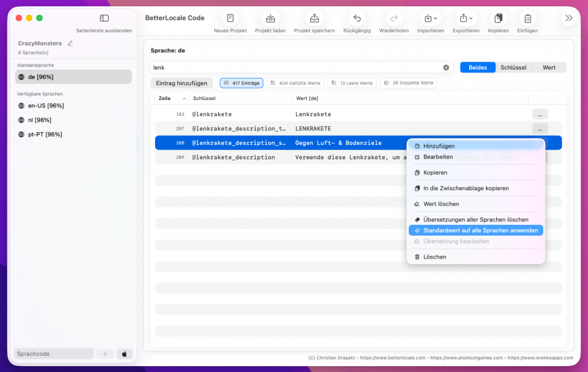
Task: Select the Wert search filter segment
Action: pyautogui.click(x=549, y=67)
